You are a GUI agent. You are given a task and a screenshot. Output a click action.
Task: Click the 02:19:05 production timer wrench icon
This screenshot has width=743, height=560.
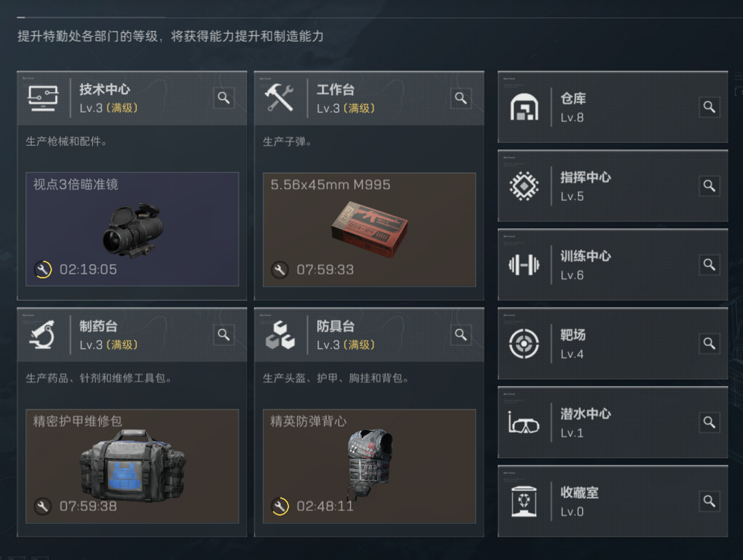point(43,270)
